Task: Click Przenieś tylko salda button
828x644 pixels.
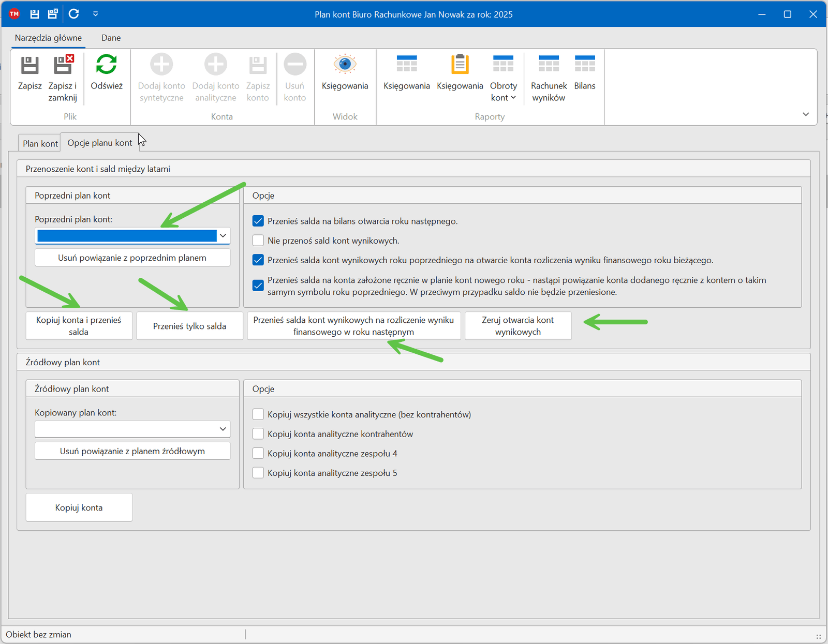Action: 189,326
